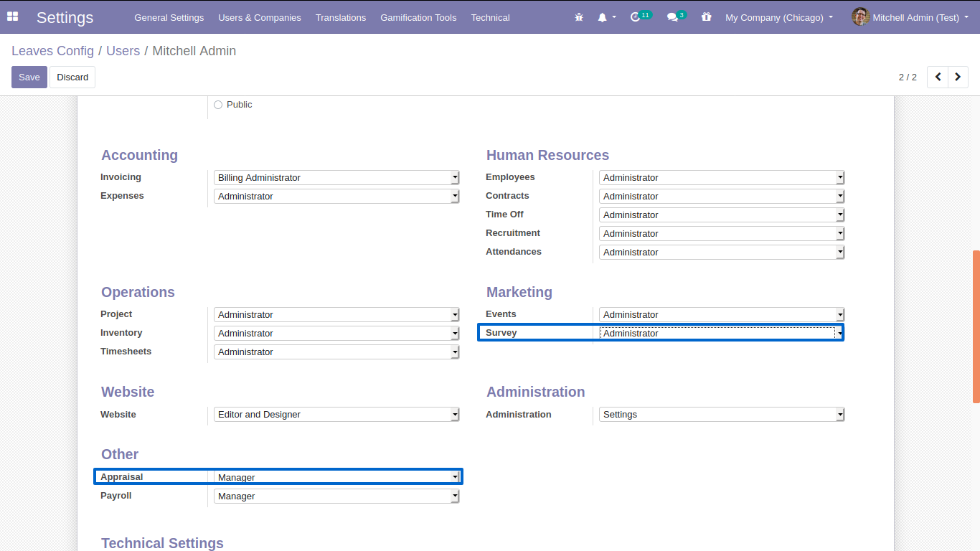The image size is (980, 551).
Task: Open General Settings menu
Action: [169, 17]
